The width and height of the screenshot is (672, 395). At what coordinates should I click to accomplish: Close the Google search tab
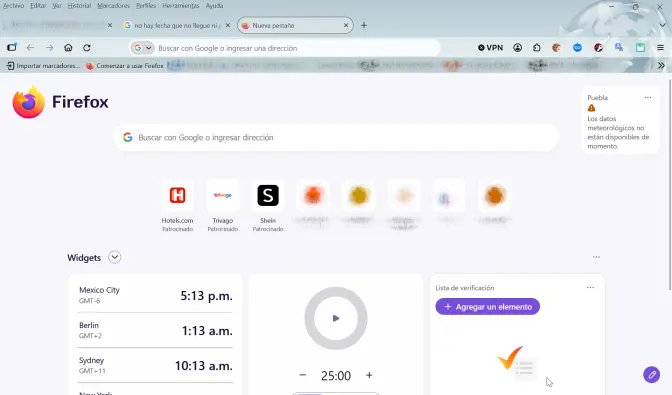pyautogui.click(x=228, y=25)
